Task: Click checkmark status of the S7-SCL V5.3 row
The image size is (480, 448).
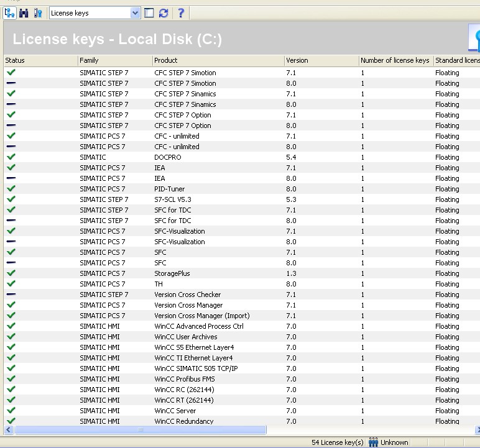Action: [x=11, y=199]
